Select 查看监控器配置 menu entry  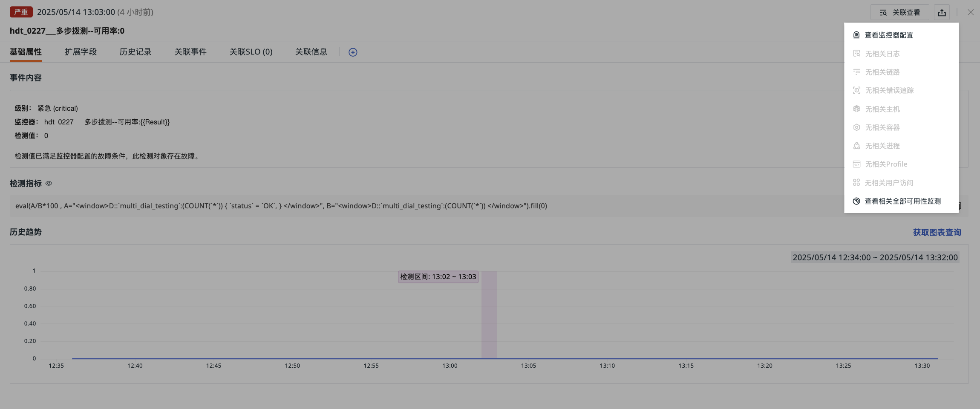tap(901, 35)
